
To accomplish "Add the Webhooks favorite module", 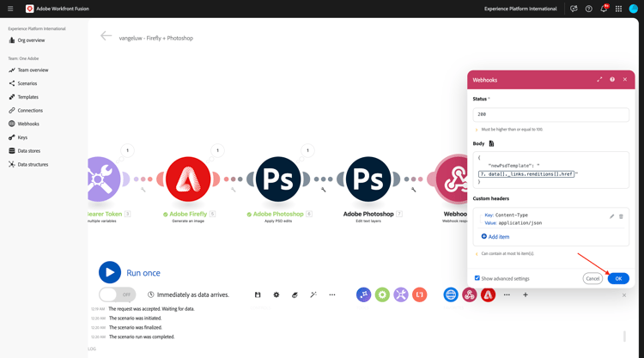I will 470,294.
